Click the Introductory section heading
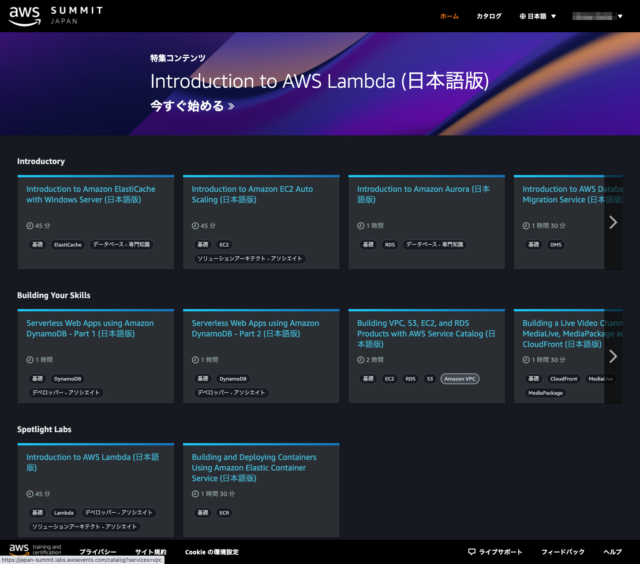This screenshot has height=564, width=640. pos(41,161)
